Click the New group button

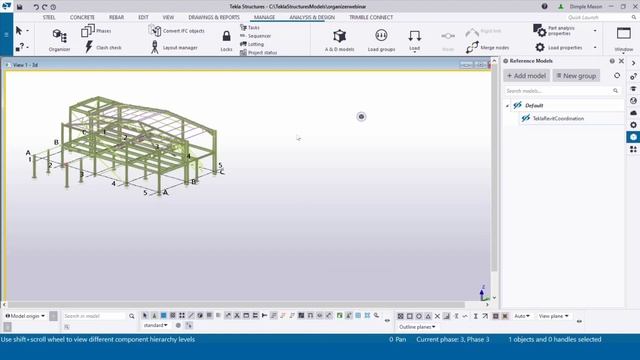click(x=576, y=76)
